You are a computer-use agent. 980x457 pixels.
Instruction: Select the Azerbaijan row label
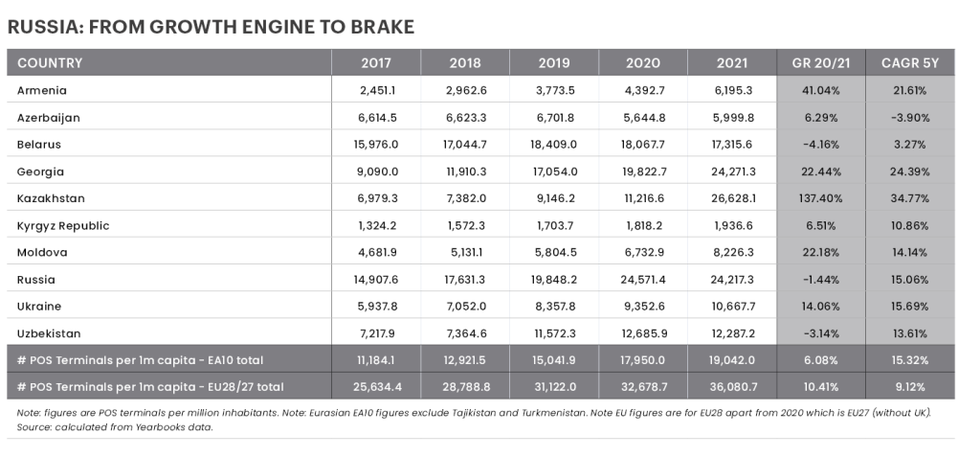pyautogui.click(x=48, y=117)
